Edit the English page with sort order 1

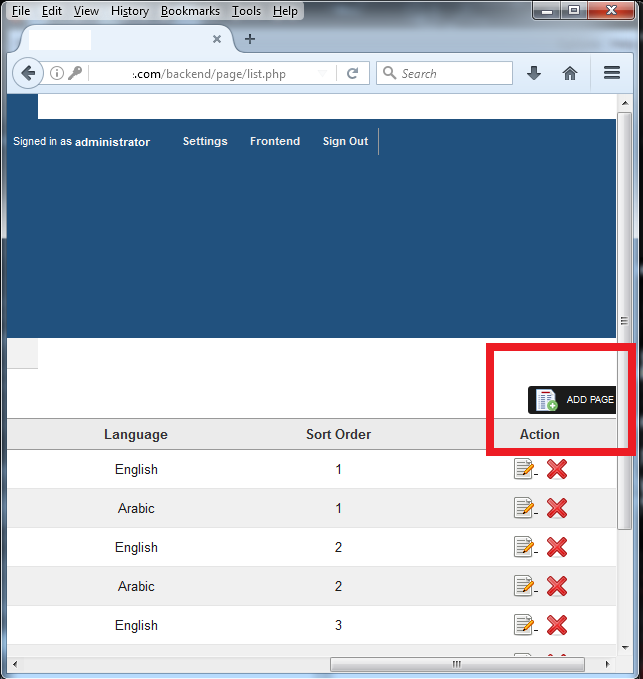(525, 469)
